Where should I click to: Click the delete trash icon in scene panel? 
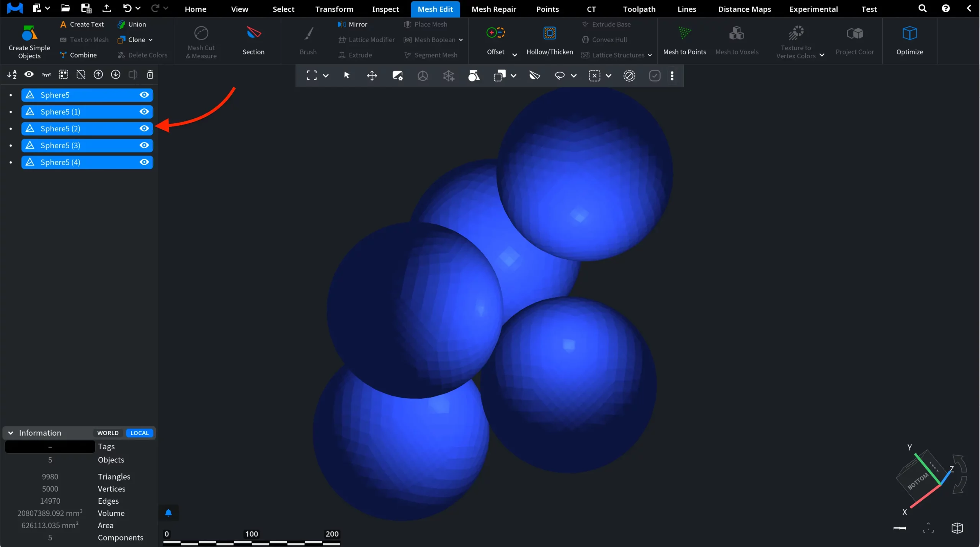pos(150,74)
